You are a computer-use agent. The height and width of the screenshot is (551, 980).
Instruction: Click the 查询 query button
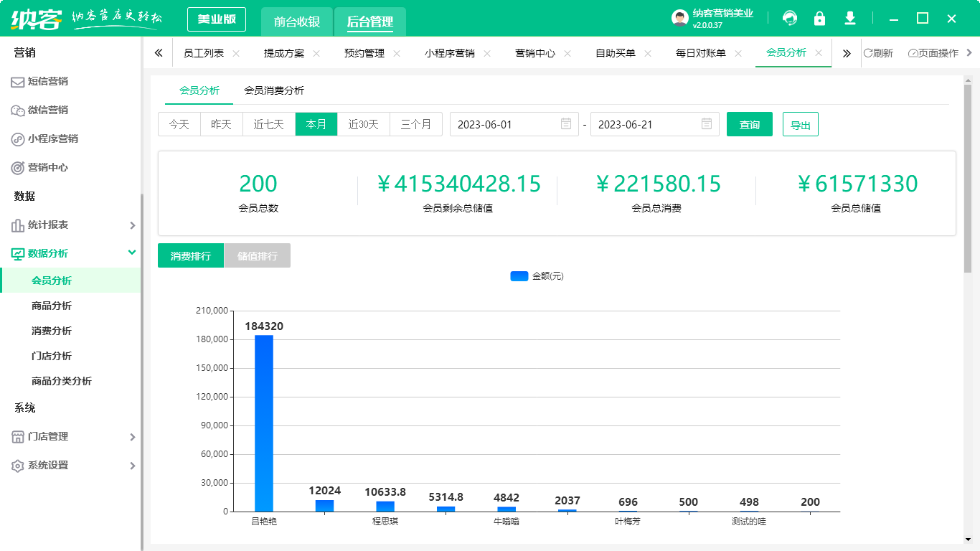click(749, 123)
